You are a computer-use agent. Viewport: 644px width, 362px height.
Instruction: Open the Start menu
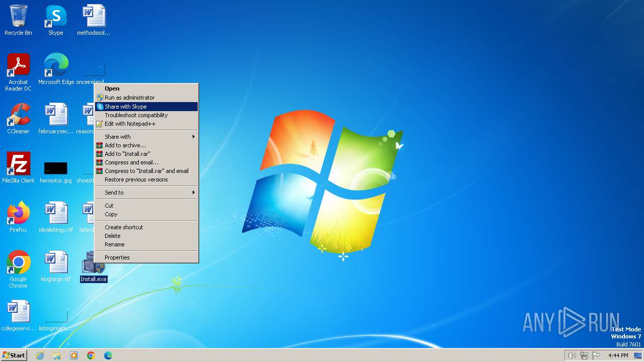pyautogui.click(x=14, y=355)
